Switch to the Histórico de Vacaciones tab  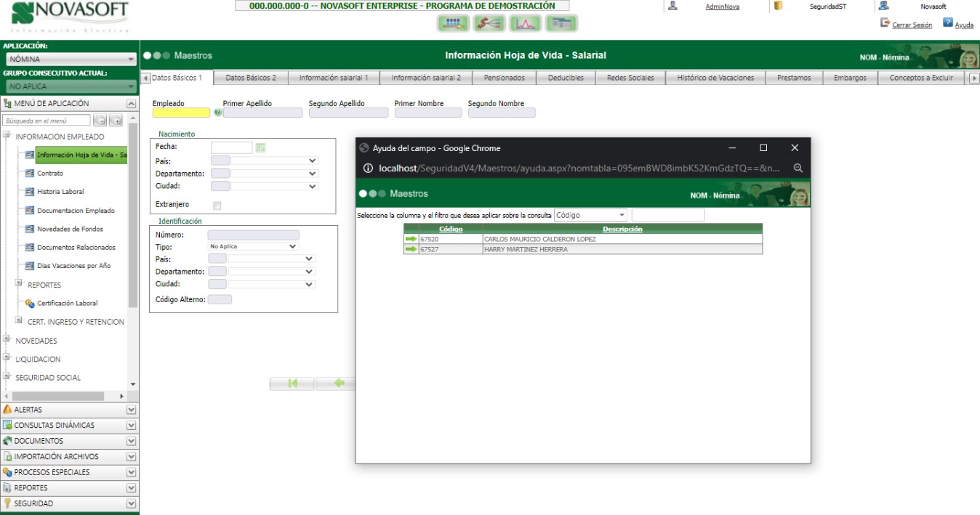[715, 78]
